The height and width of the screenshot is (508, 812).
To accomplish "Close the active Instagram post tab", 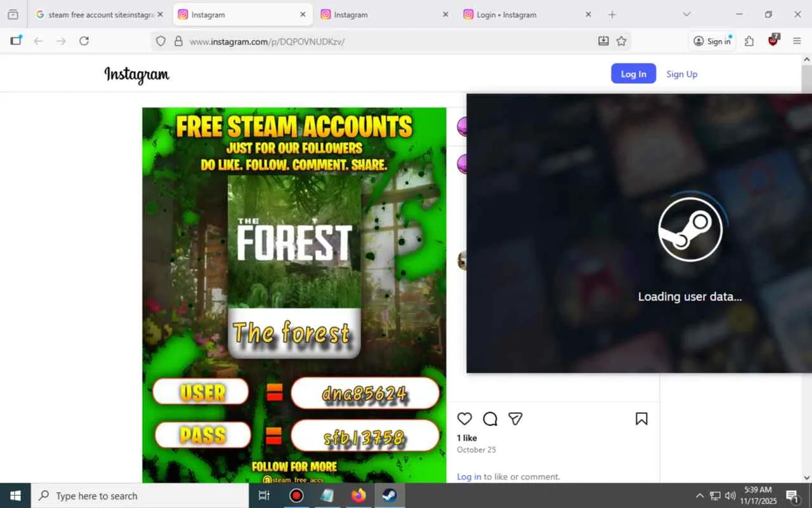I will (x=303, y=15).
